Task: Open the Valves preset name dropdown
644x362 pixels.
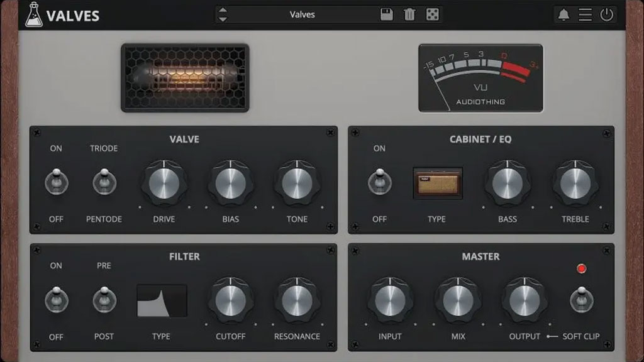Action: (x=303, y=14)
